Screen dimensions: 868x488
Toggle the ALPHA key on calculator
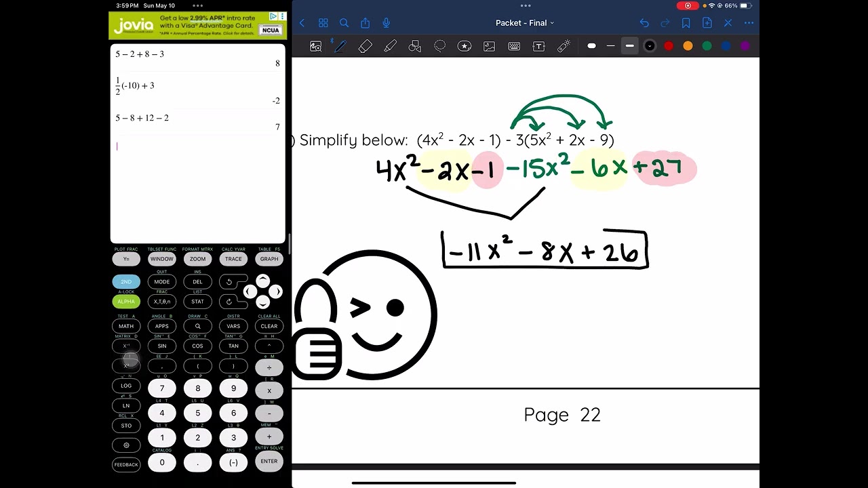(126, 302)
